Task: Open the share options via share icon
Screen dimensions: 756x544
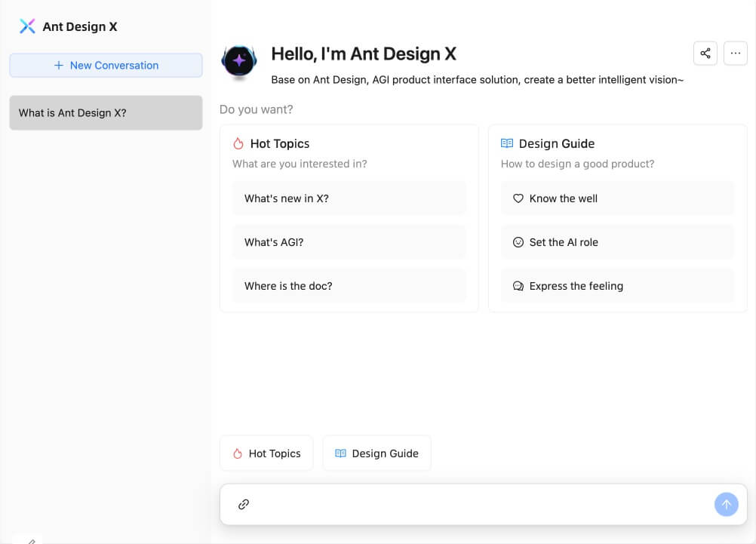Action: click(705, 54)
